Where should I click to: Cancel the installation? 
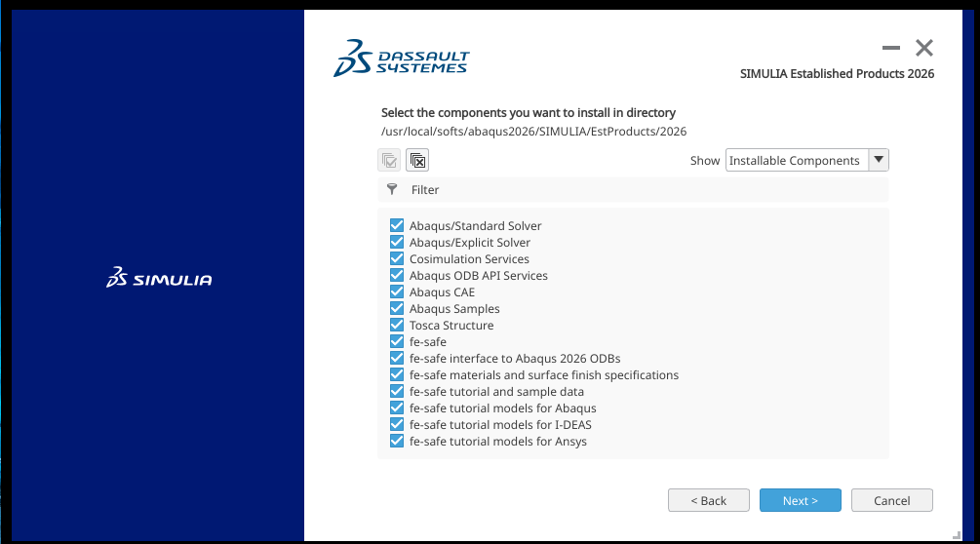[892, 500]
